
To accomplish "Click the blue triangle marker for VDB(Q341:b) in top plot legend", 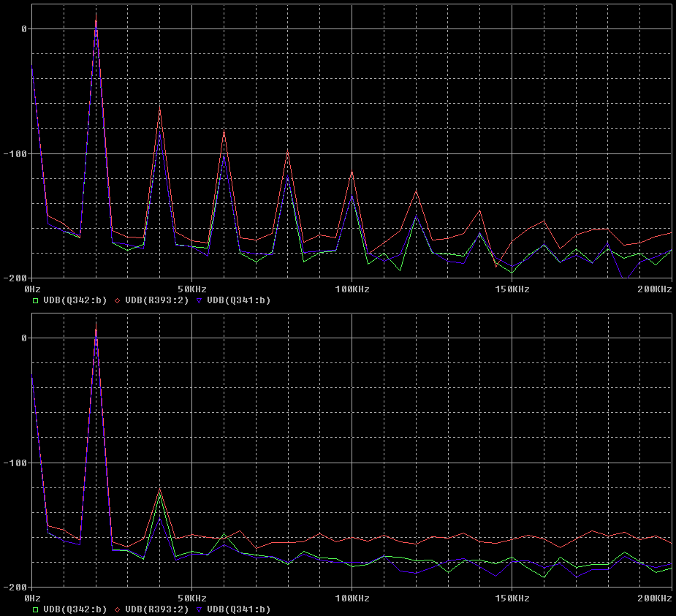I will click(199, 300).
